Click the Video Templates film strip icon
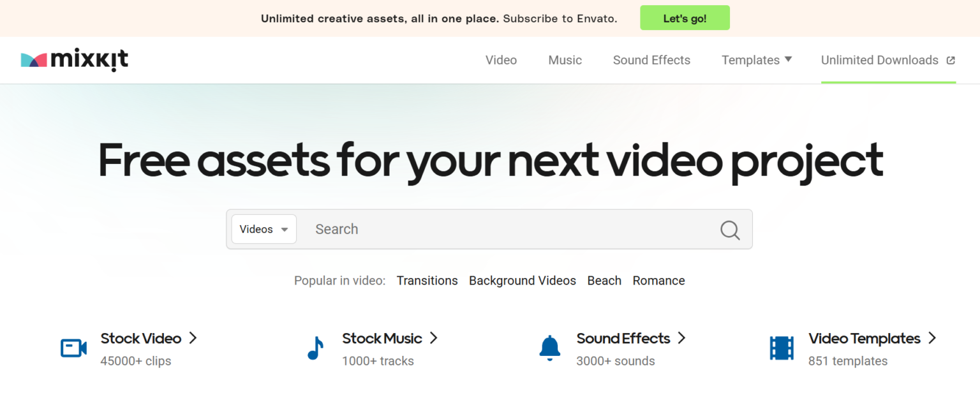This screenshot has height=414, width=980. point(782,348)
